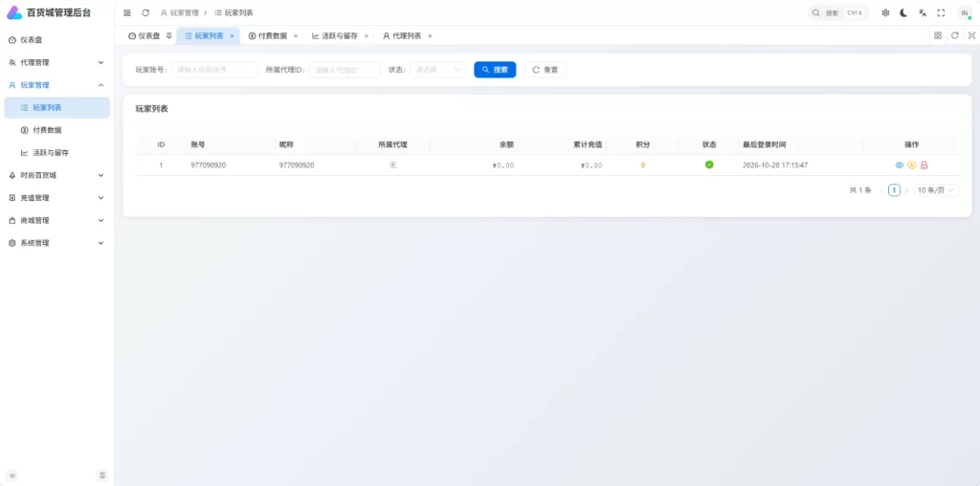Collapse the 玩家管理 sidebar menu
Image resolution: width=980 pixels, height=486 pixels.
[x=57, y=85]
